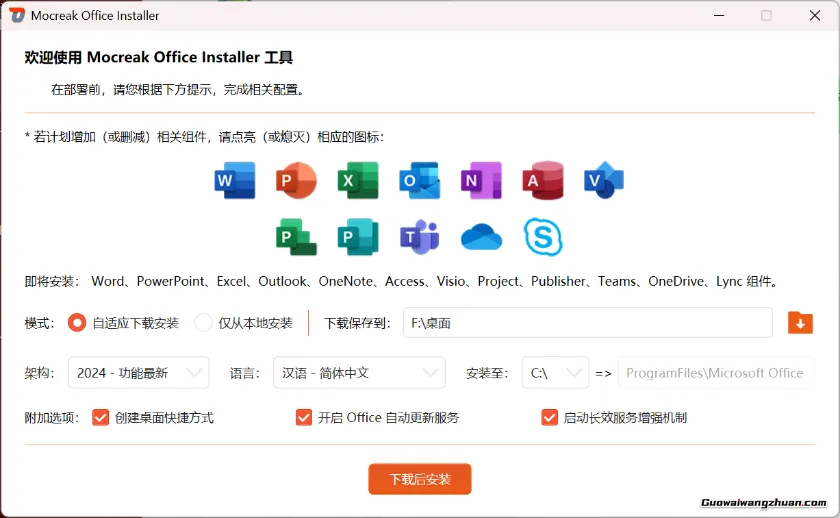
Task: Toggle the PowerPoint component icon
Action: (296, 181)
